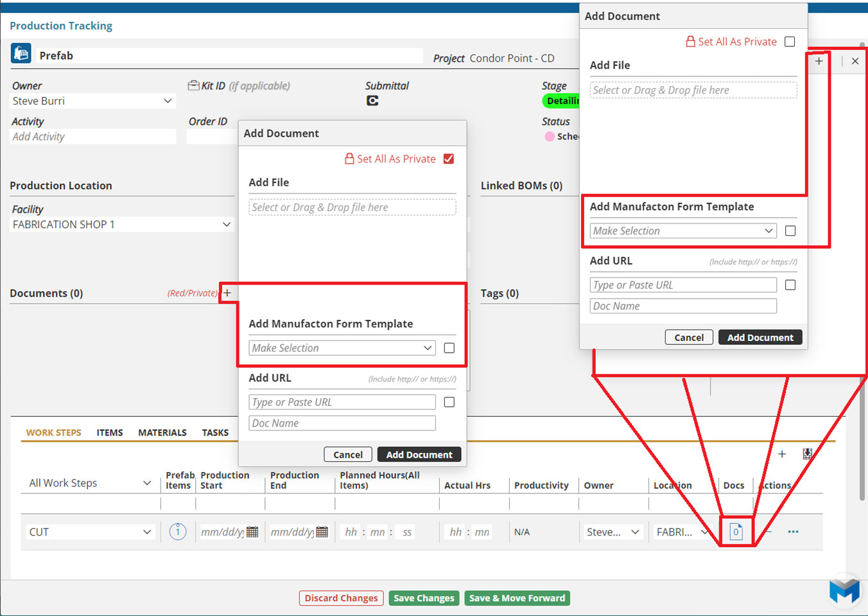Tick the empty Set All As Private checkbox

pos(790,42)
